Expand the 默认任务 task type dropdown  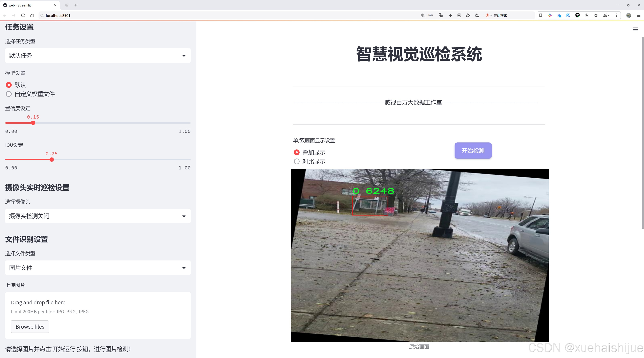tap(98, 56)
